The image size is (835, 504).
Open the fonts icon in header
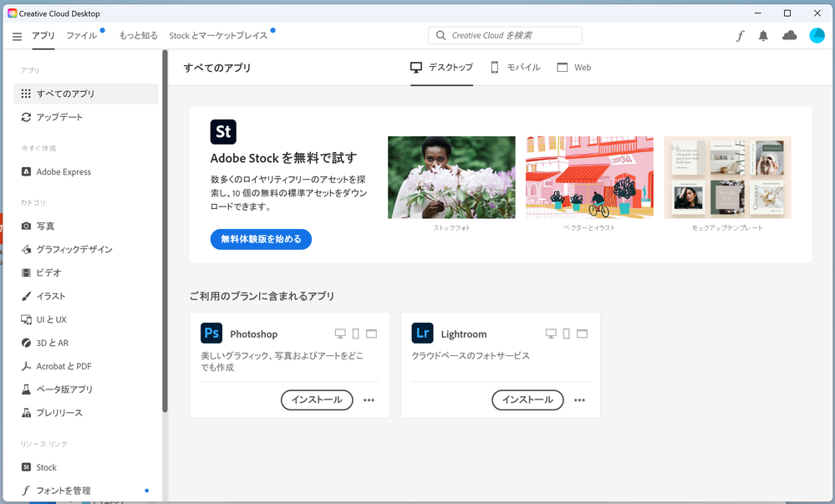[740, 36]
